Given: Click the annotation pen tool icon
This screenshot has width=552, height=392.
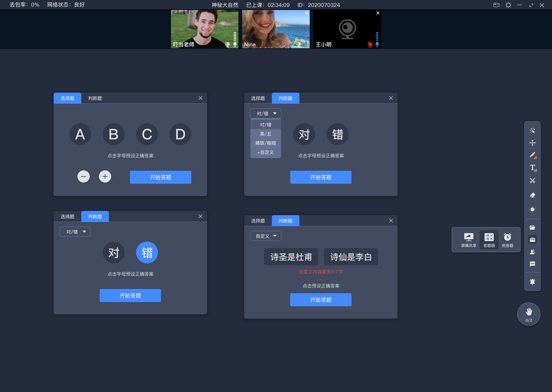Looking at the screenshot, I should (x=532, y=155).
